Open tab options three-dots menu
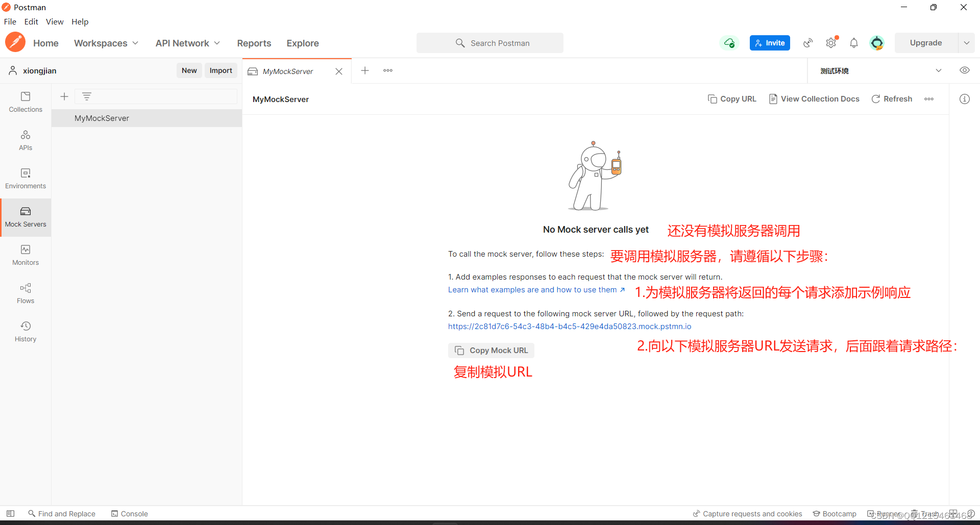This screenshot has height=525, width=980. 388,70
